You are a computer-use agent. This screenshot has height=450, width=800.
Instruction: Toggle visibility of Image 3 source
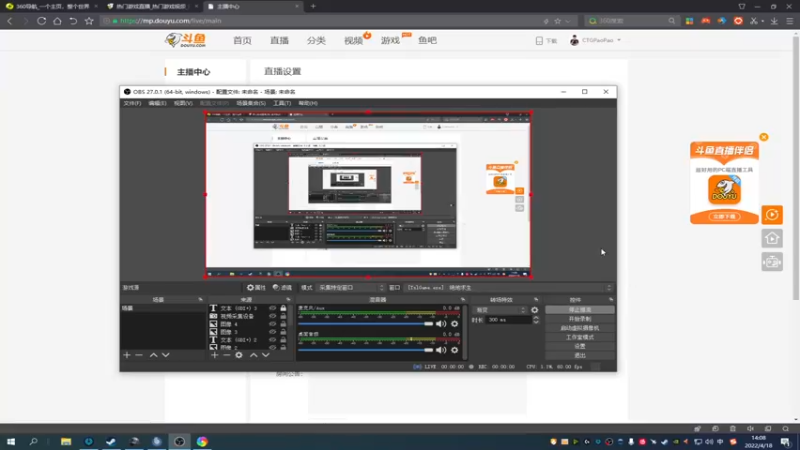click(272, 332)
